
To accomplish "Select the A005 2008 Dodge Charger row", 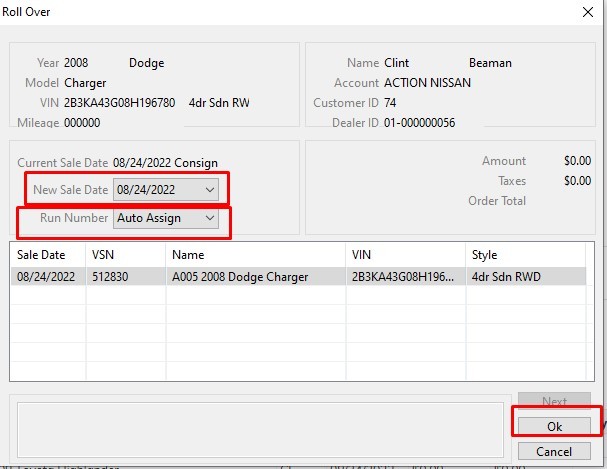I will click(240, 277).
